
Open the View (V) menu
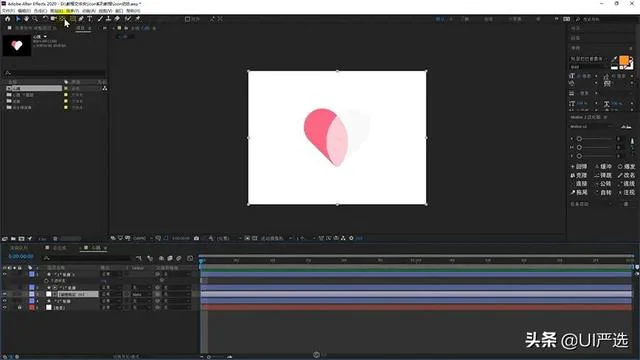pyautogui.click(x=105, y=11)
